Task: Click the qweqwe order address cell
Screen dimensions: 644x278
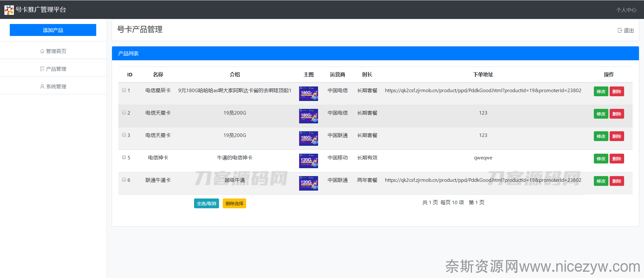Action: [x=483, y=158]
